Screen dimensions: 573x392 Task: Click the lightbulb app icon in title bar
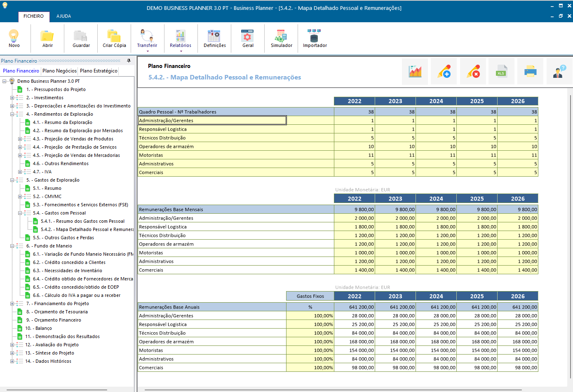(x=5, y=5)
